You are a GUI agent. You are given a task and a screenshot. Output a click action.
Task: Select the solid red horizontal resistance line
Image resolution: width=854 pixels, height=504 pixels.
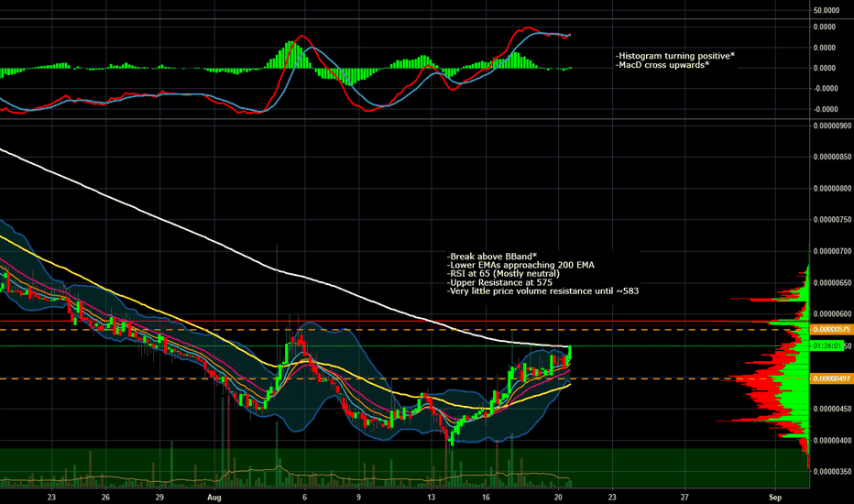[x=405, y=322]
